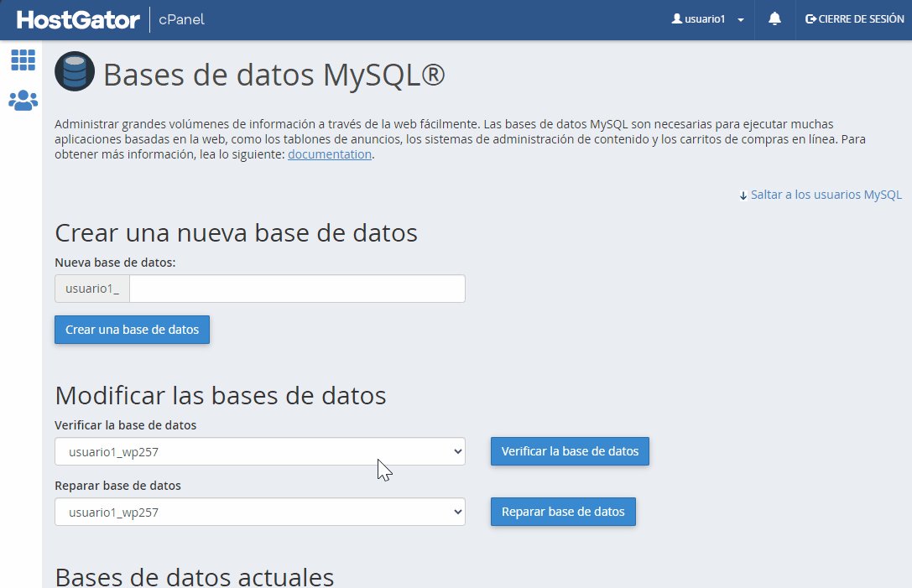Viewport: 912px width, 588px height.
Task: Open the documentation link
Action: click(x=330, y=154)
